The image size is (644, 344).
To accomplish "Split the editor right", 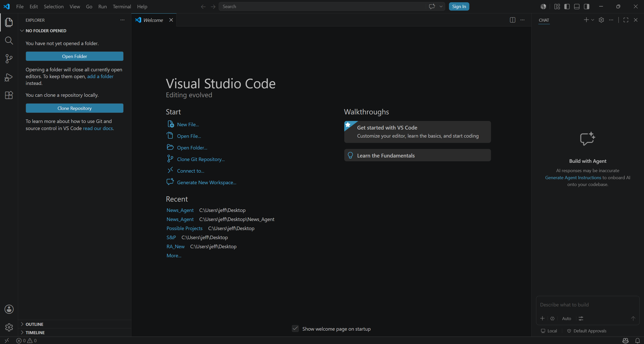I will pyautogui.click(x=512, y=20).
